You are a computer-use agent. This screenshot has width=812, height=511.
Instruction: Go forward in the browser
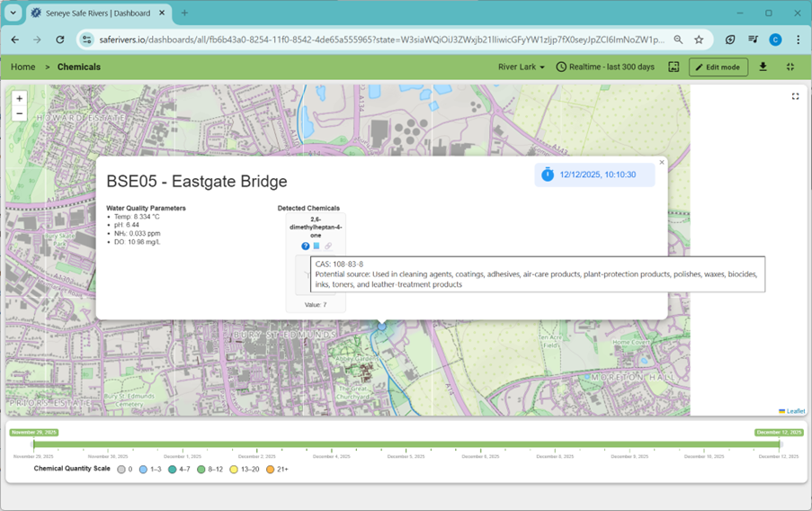pyautogui.click(x=37, y=40)
